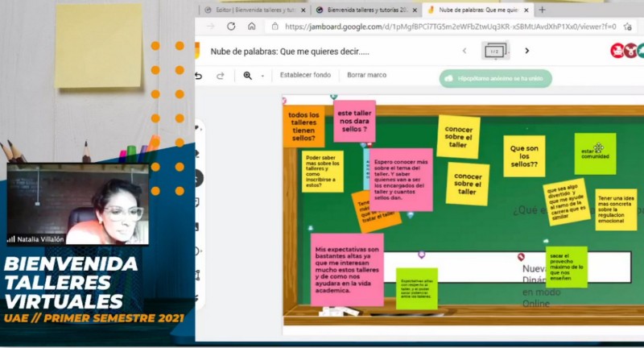Image resolution: width=644 pixels, height=348 pixels.
Task: Click the browser refresh button
Action: click(x=231, y=26)
